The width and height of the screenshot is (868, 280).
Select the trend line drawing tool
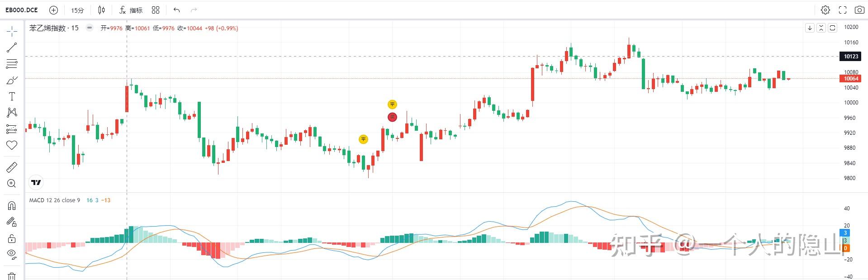click(x=12, y=47)
